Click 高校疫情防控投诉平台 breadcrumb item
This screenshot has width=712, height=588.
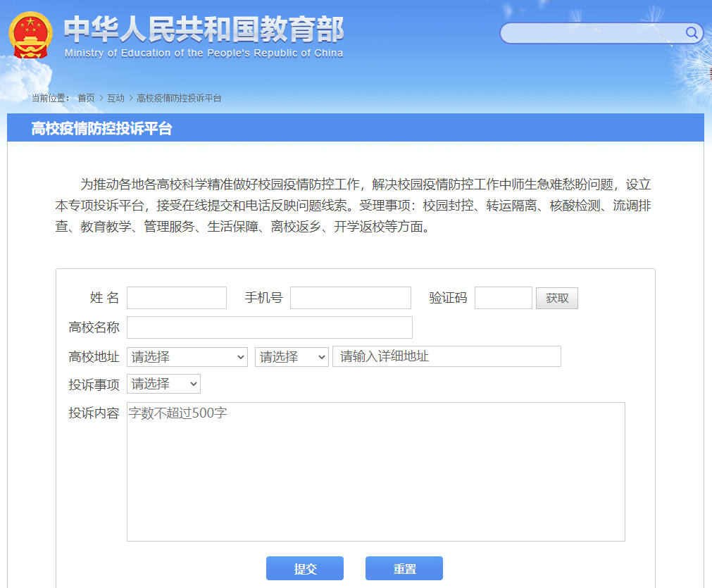point(179,98)
